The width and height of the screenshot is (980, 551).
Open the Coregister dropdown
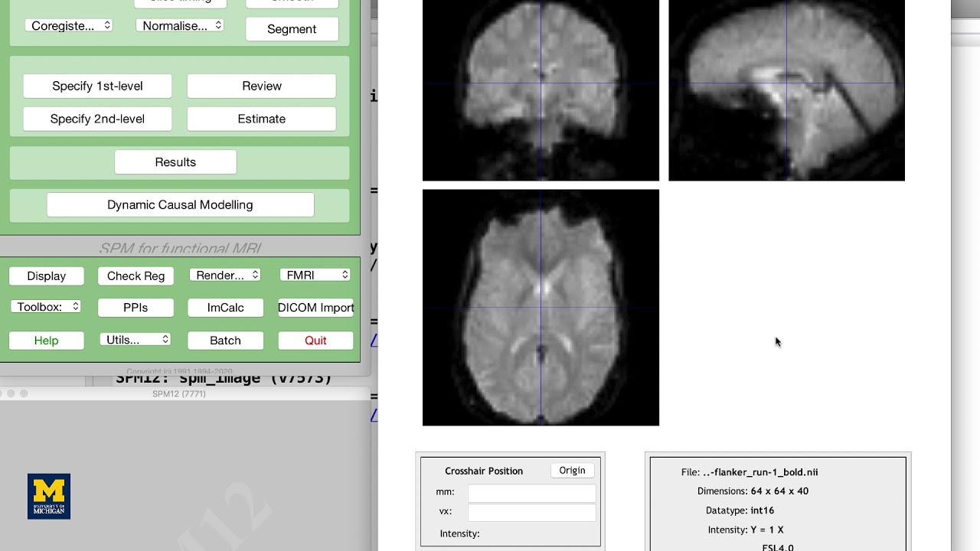tap(69, 25)
